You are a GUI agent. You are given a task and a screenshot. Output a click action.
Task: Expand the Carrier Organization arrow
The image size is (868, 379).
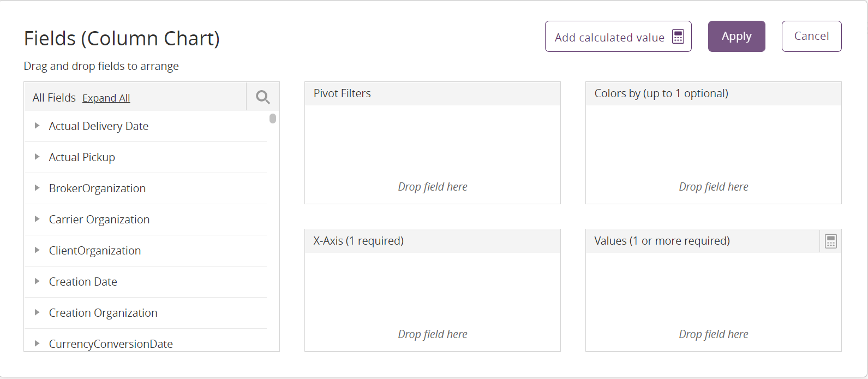37,219
